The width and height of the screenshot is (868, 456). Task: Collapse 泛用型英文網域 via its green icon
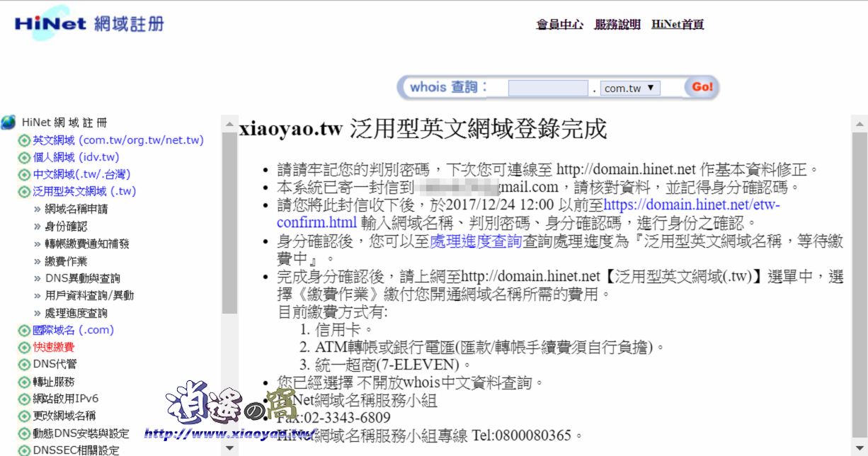pos(24,191)
